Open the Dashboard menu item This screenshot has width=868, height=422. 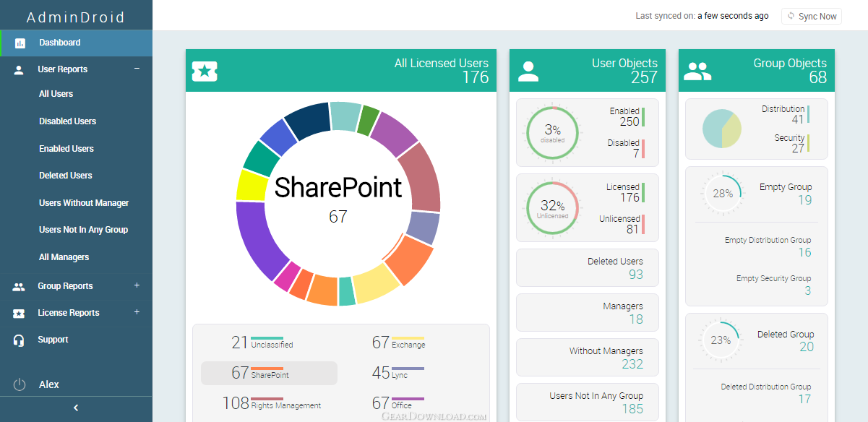[x=76, y=43]
